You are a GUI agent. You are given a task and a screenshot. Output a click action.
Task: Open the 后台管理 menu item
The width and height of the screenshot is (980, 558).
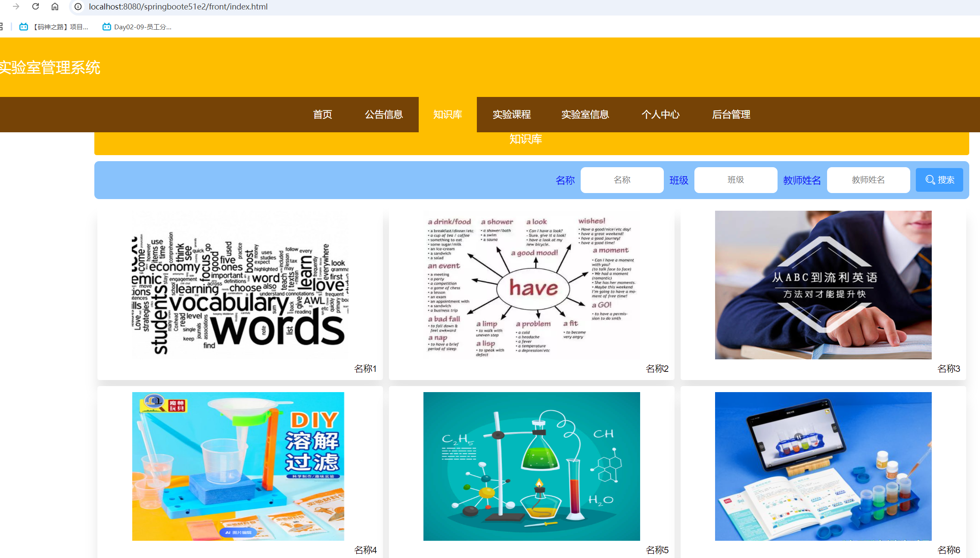[x=731, y=115]
